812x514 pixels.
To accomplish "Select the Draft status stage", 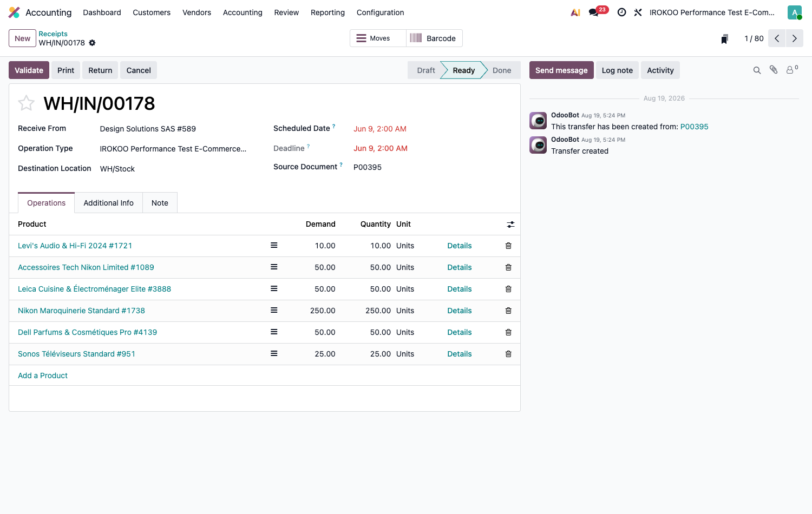I will click(x=425, y=70).
